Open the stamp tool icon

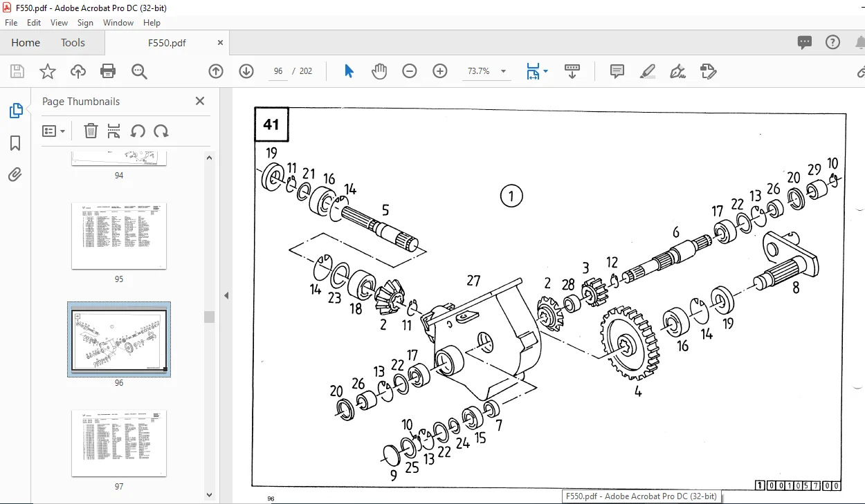pyautogui.click(x=708, y=71)
